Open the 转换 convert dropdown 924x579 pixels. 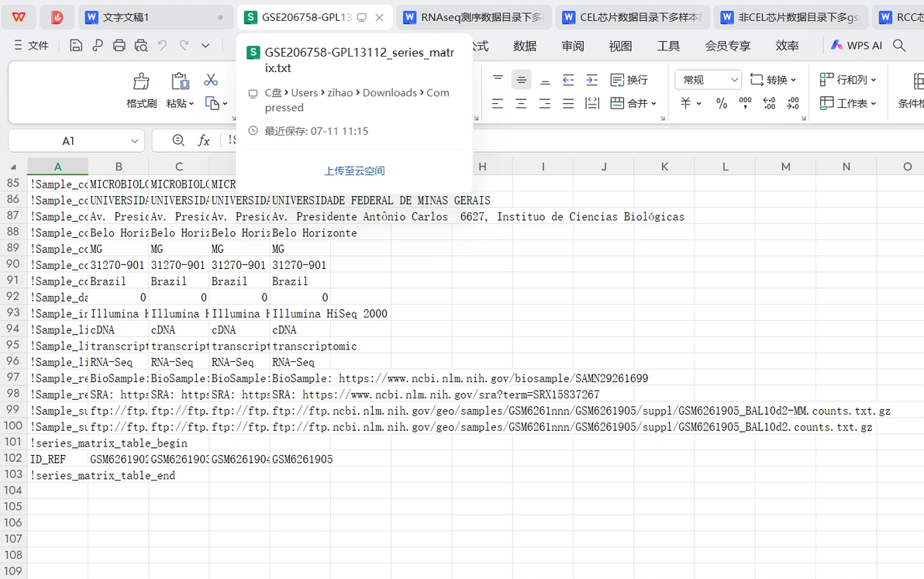[x=773, y=80]
